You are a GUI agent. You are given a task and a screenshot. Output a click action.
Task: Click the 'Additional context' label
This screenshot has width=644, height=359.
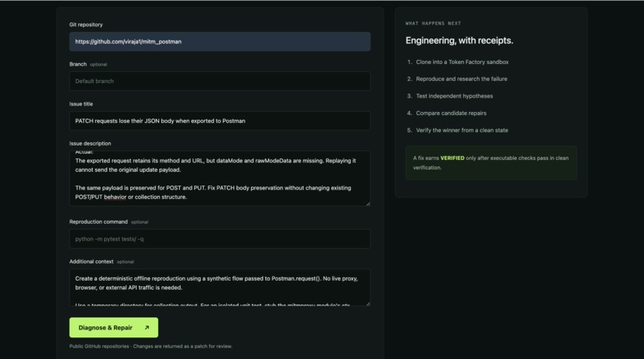pos(91,261)
